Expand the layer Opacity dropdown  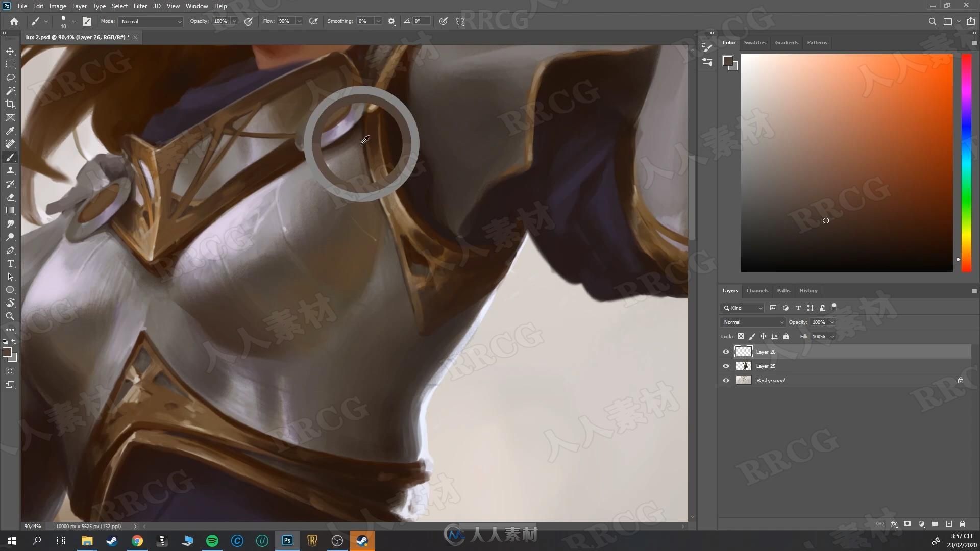tap(831, 322)
